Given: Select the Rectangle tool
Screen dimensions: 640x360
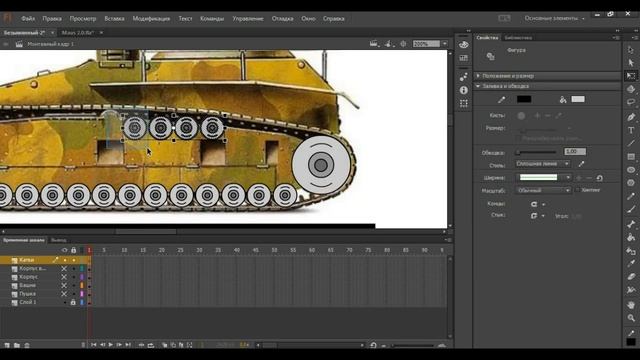Looking at the screenshot, I should 631,157.
